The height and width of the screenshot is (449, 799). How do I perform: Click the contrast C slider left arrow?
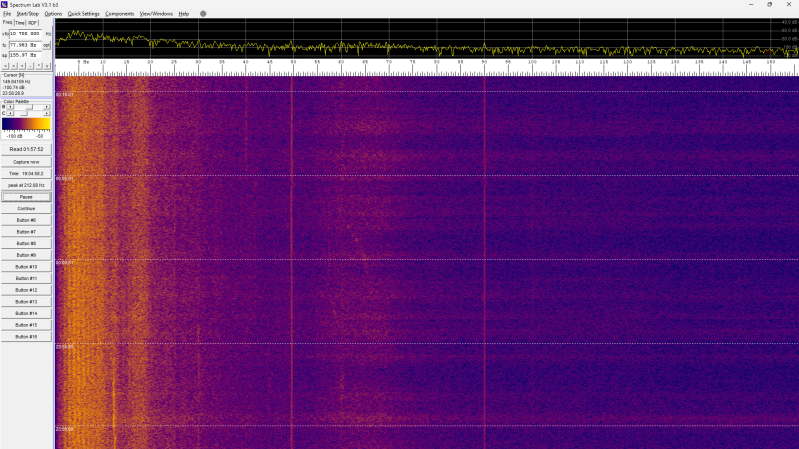10,113
